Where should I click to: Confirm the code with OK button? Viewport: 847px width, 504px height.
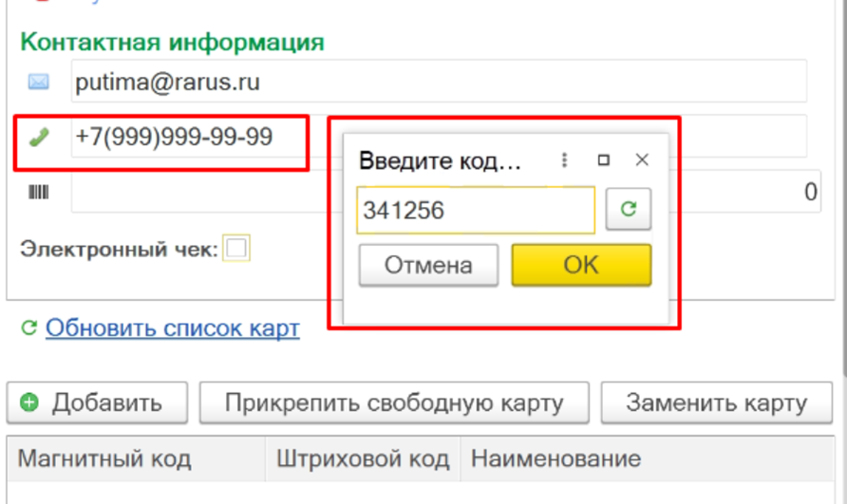click(x=581, y=265)
